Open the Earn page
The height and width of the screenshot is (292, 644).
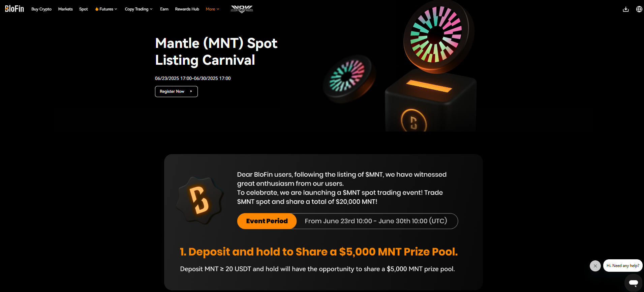164,9
